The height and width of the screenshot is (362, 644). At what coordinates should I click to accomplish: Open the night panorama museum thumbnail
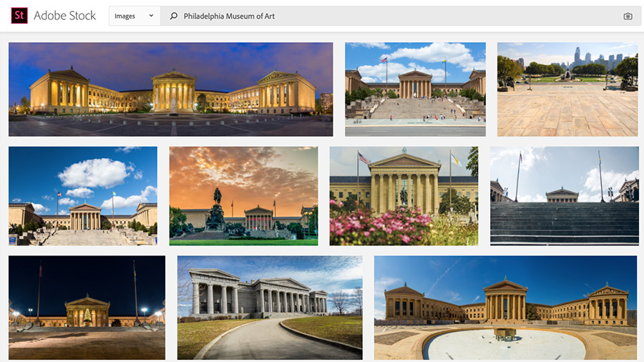coord(171,89)
